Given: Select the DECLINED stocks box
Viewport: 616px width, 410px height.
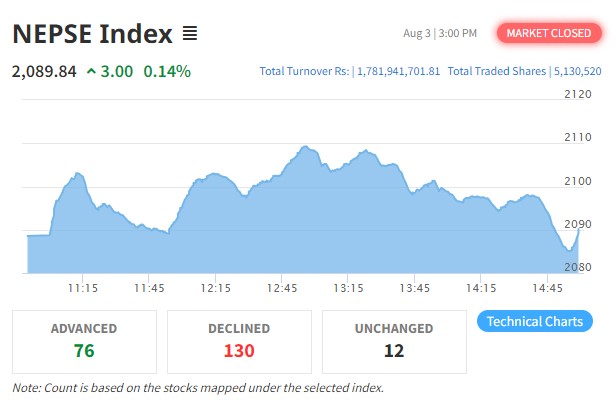Looking at the screenshot, I should point(239,342).
